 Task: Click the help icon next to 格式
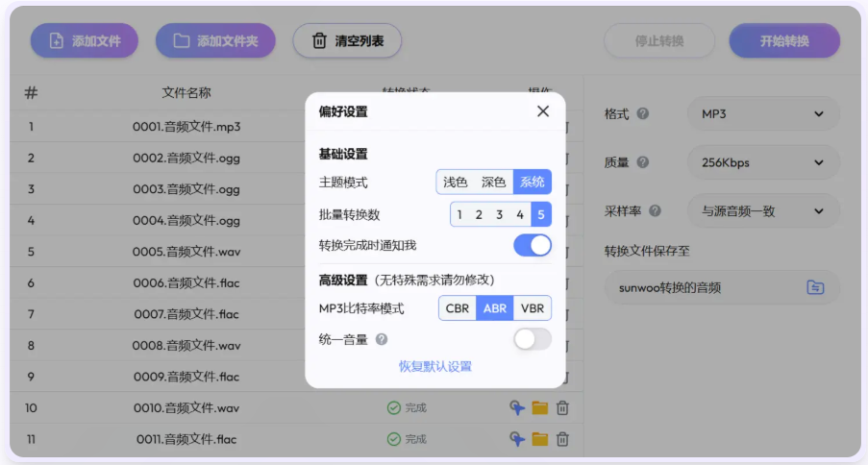coord(643,113)
